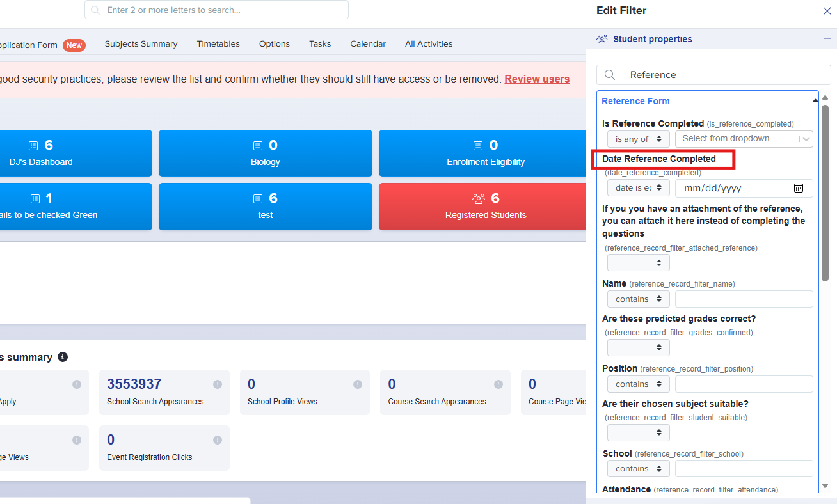Click info icon on Event Registration Clicks card
Image resolution: width=837 pixels, height=504 pixels.
[x=217, y=440]
